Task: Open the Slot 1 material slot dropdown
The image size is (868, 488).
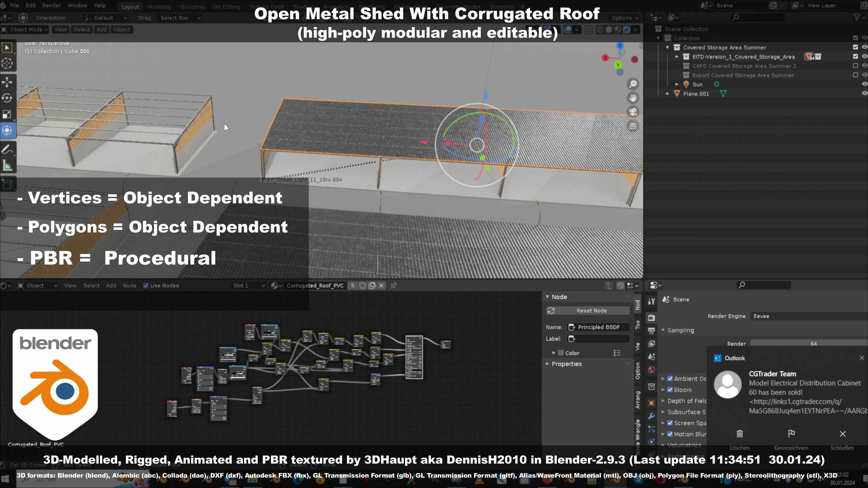Action: tap(249, 286)
